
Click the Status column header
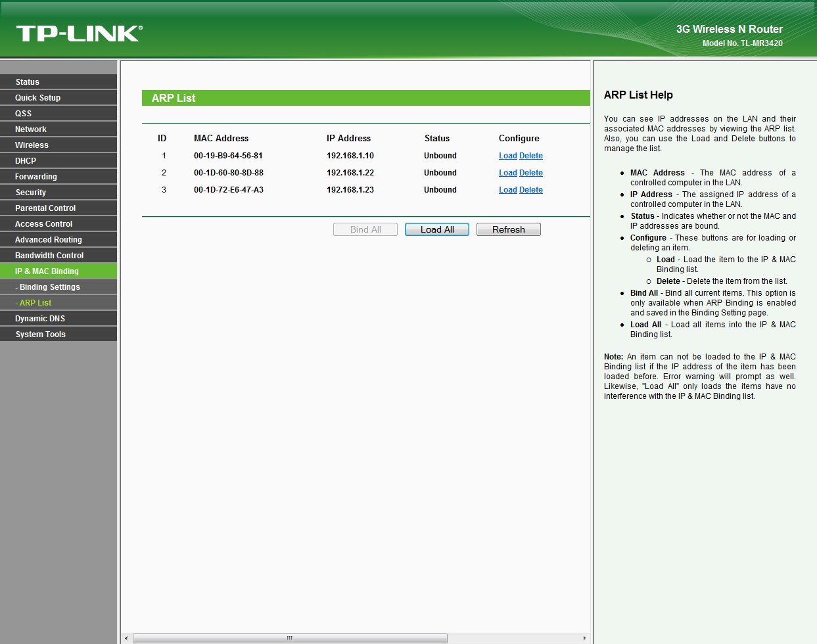pos(437,139)
